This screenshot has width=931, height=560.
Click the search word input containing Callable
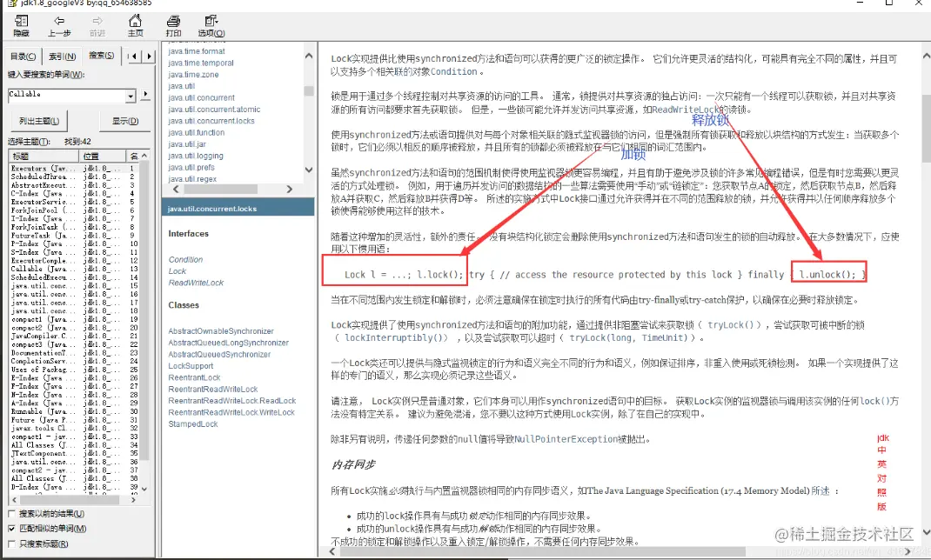(x=66, y=95)
